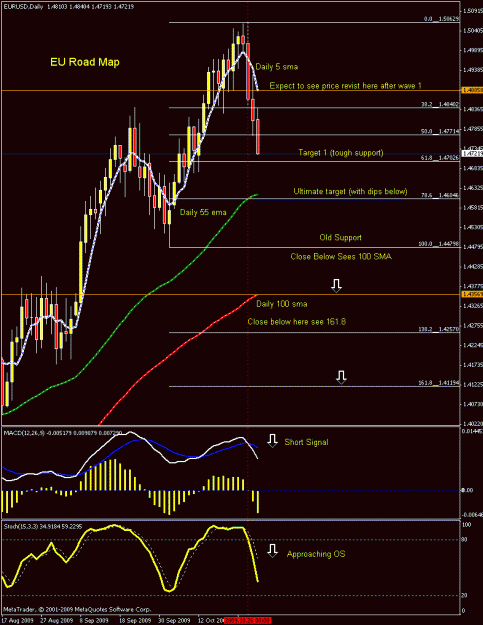This screenshot has height=625, width=483.
Task: Click the white current price tag 1.47219
Action: pos(472,153)
